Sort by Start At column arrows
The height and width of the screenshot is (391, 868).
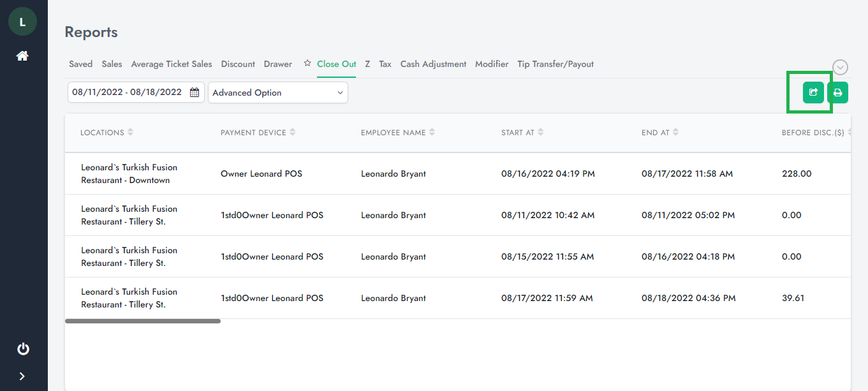pos(541,133)
